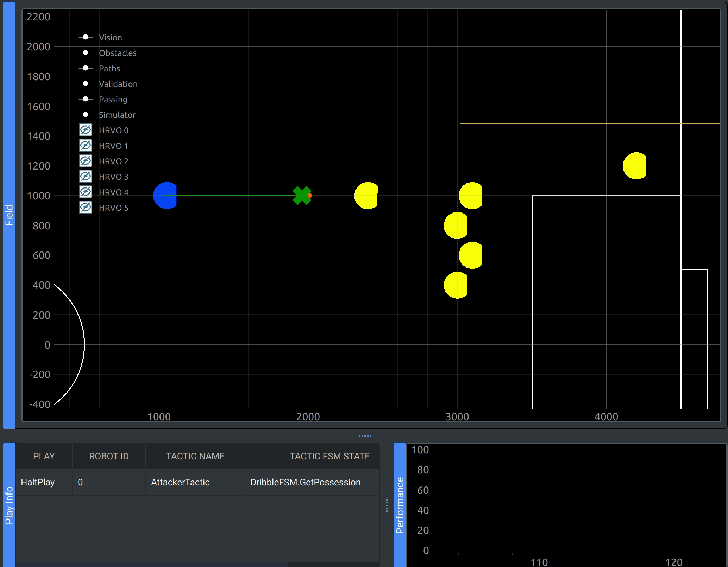This screenshot has width=728, height=567.
Task: Click the dotted splitter handle below the field view
Action: (x=365, y=435)
